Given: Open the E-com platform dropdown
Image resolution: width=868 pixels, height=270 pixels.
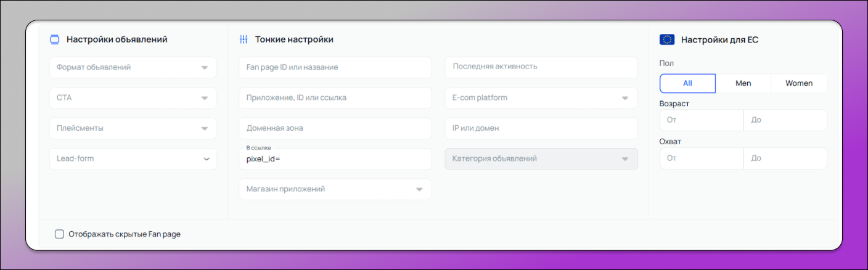Looking at the screenshot, I should 541,97.
